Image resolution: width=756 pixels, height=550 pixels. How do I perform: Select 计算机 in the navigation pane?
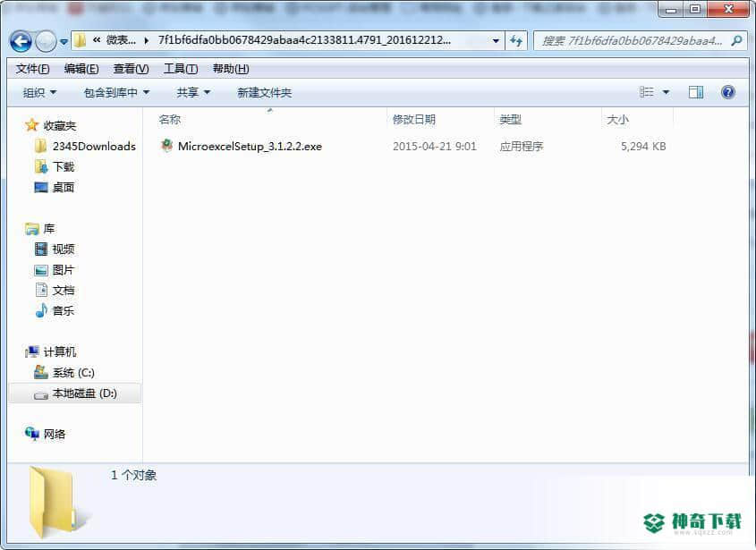tap(60, 351)
